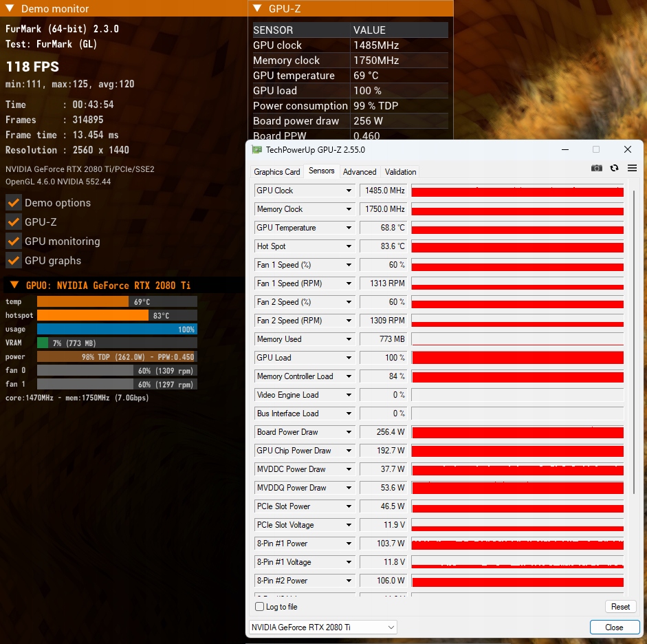Open the Video Engine Load dropdown
Screen dimensions: 647x644
(349, 395)
